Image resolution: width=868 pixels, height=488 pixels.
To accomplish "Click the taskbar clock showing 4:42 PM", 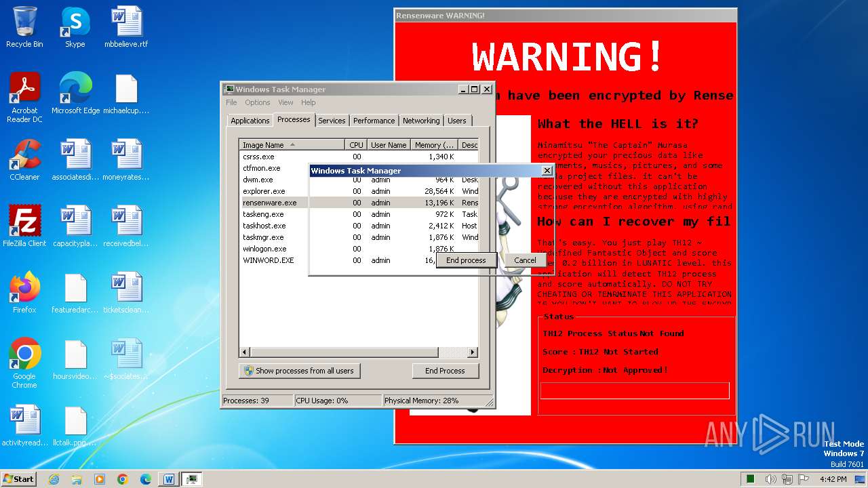I will 833,479.
